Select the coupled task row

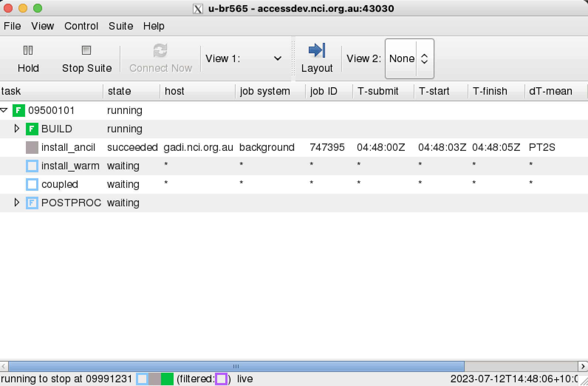click(x=294, y=184)
